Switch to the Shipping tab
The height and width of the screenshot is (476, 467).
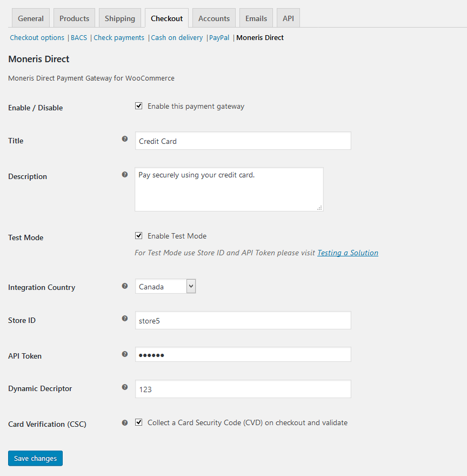coord(120,18)
